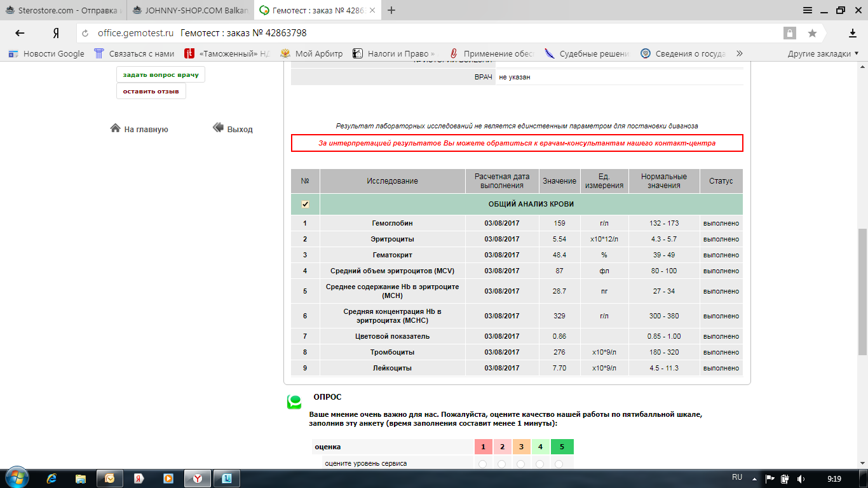
Task: Open the Windows Start menu
Action: (x=17, y=478)
